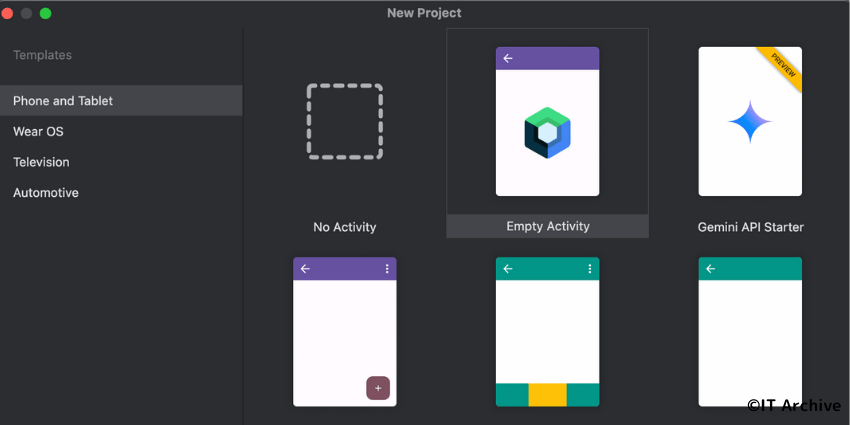The height and width of the screenshot is (425, 850).
Task: Click the Gemini sparkle star icon
Action: tap(750, 122)
